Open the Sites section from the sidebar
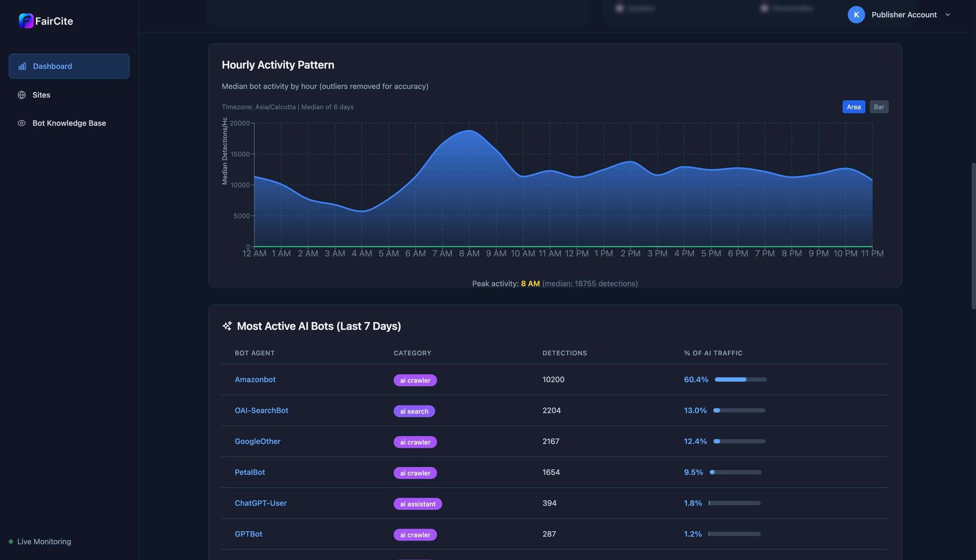 (41, 95)
